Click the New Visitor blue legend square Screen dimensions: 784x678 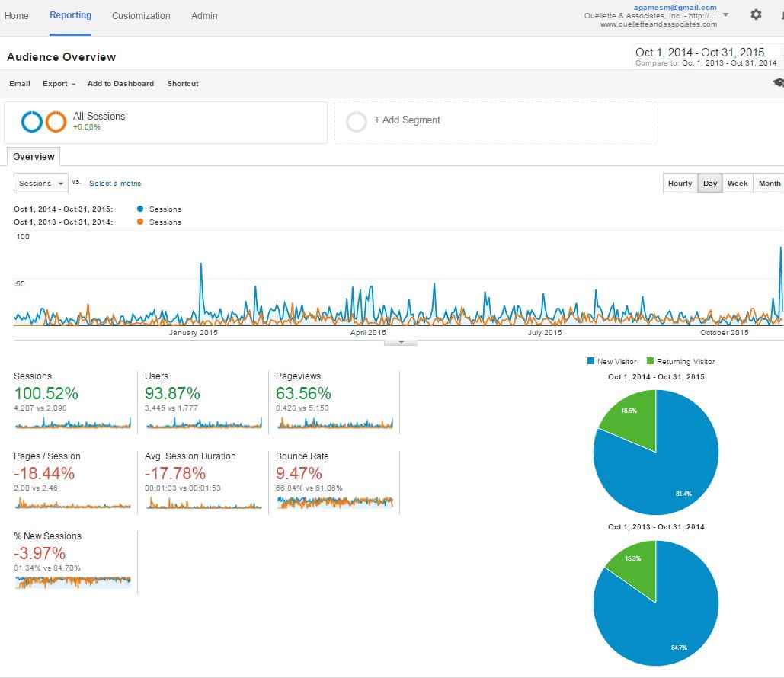click(591, 361)
